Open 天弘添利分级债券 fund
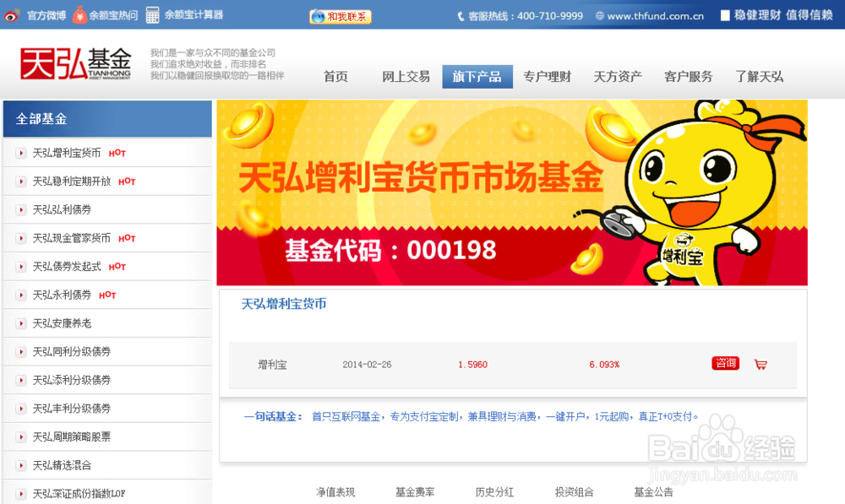The height and width of the screenshot is (504, 845). pyautogui.click(x=71, y=380)
